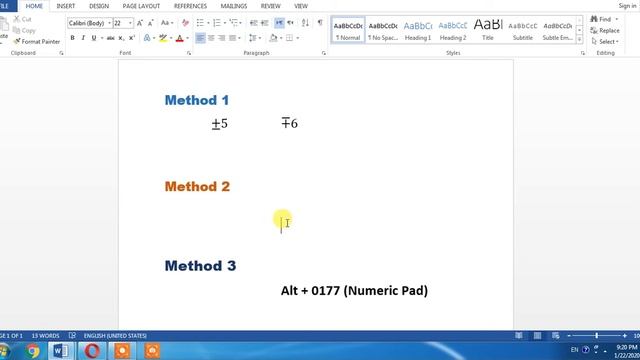
Task: Expand the underline style dropdown arrow
Action: click(102, 38)
